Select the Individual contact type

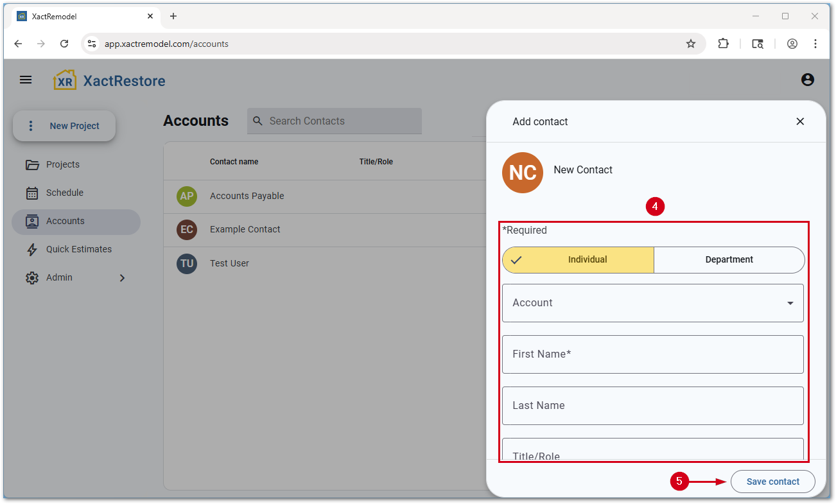click(x=578, y=260)
